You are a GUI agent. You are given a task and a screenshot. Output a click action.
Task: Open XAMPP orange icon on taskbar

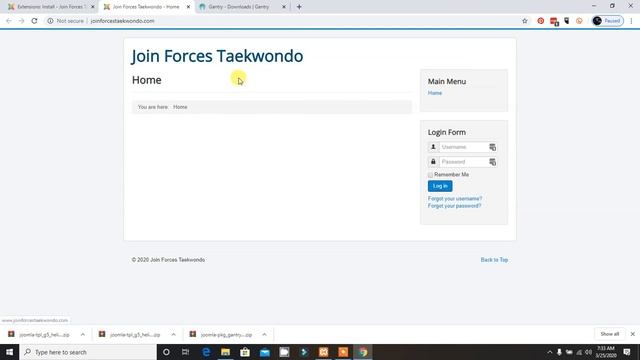click(x=324, y=352)
